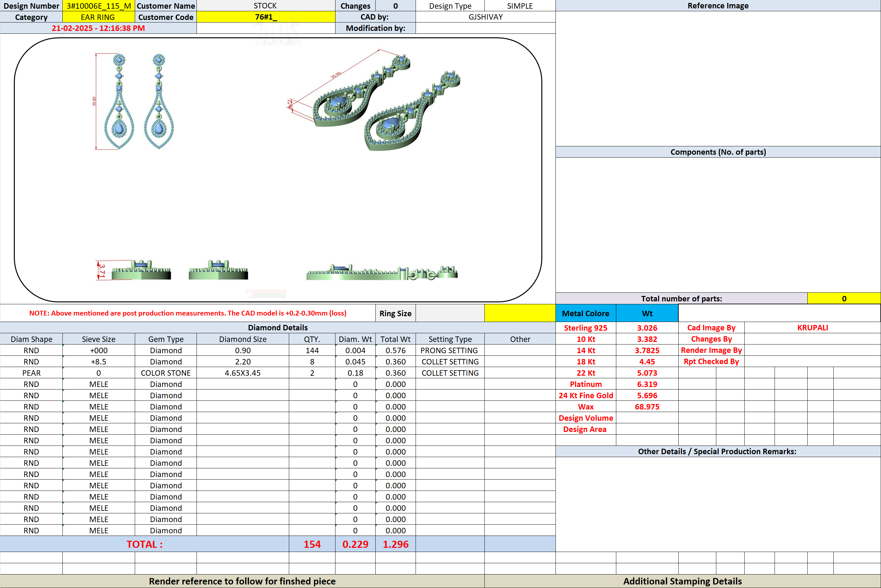The width and height of the screenshot is (881, 588).
Task: Click the 14 Kt weight 3.7825
Action: coord(647,350)
